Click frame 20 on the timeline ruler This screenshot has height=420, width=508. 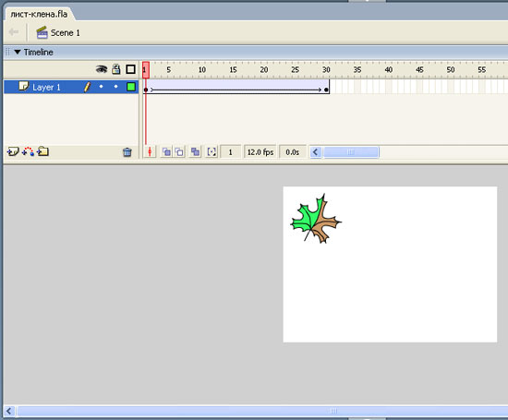264,69
